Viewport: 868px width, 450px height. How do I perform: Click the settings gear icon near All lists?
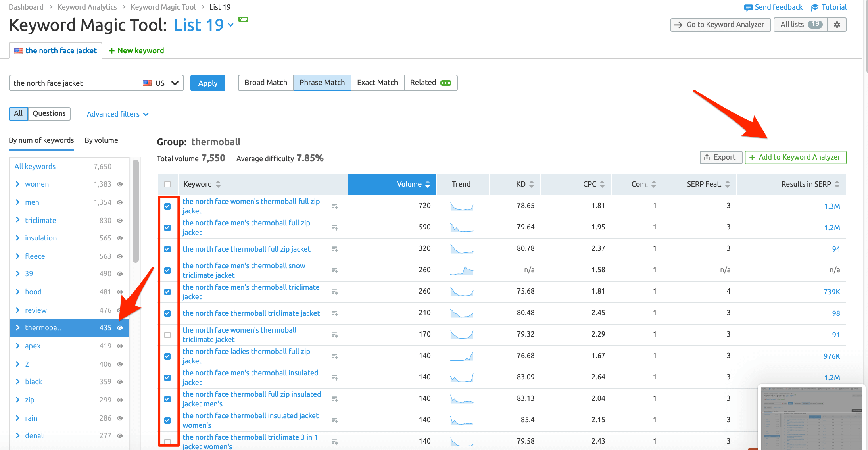[x=837, y=25]
